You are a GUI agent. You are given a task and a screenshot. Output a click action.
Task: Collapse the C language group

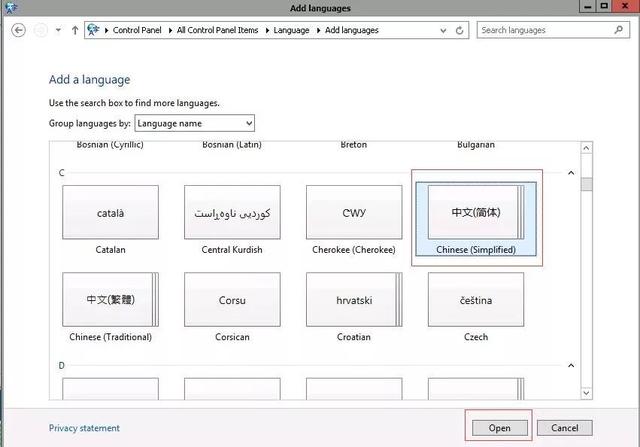click(x=571, y=173)
